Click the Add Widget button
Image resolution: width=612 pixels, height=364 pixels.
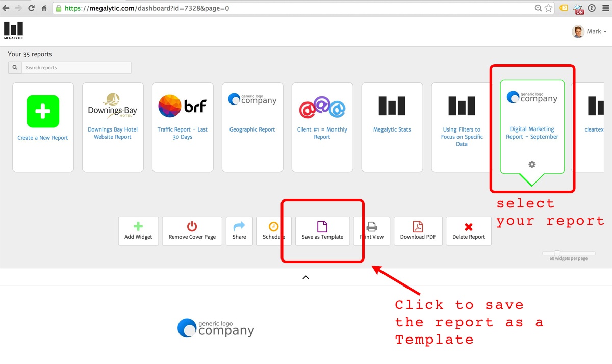pos(138,231)
